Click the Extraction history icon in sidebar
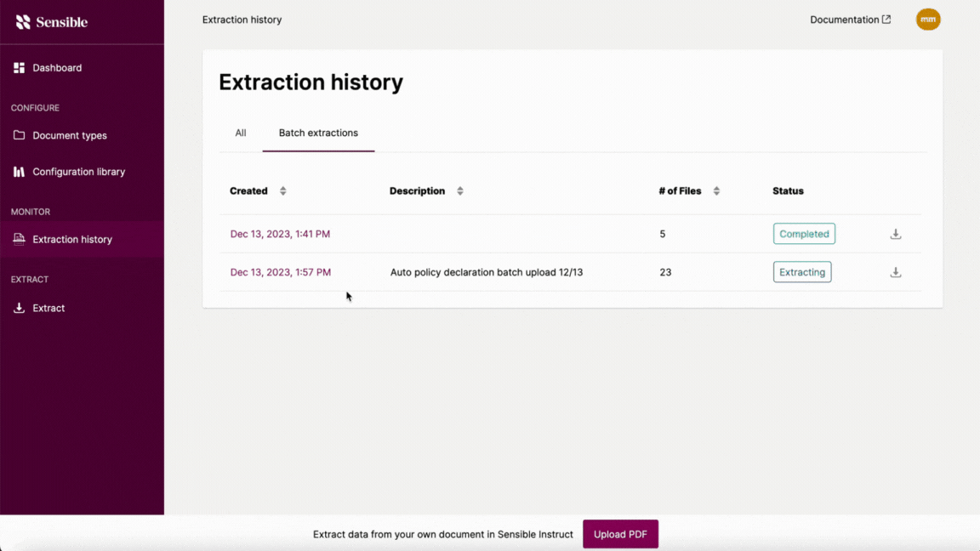 tap(19, 239)
